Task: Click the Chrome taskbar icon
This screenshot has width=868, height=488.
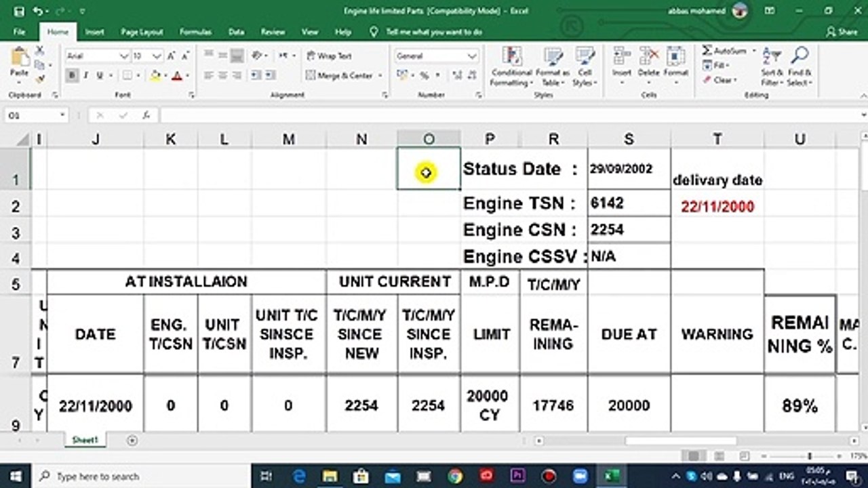Action: 454,476
